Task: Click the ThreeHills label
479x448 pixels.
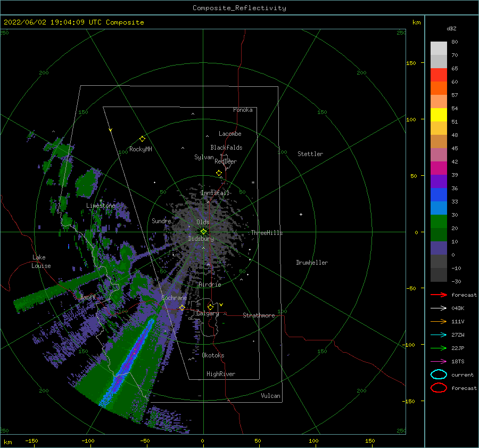Action: pos(267,233)
